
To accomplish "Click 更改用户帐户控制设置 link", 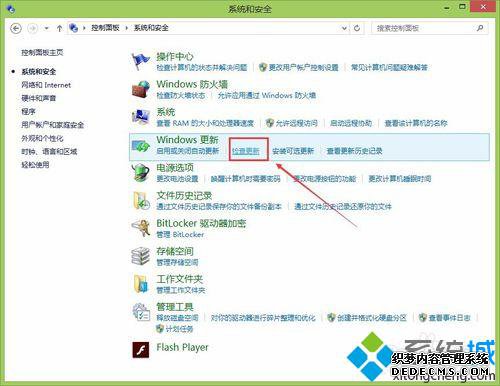I will point(303,68).
